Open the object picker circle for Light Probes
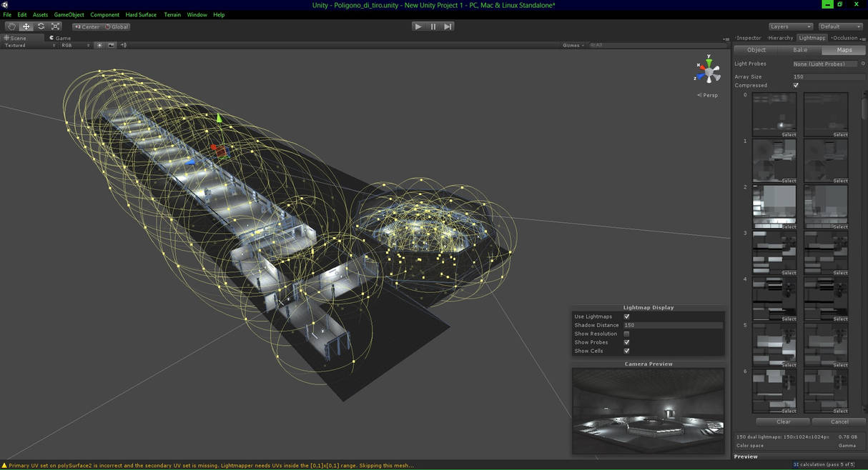This screenshot has width=868, height=470. coord(863,64)
